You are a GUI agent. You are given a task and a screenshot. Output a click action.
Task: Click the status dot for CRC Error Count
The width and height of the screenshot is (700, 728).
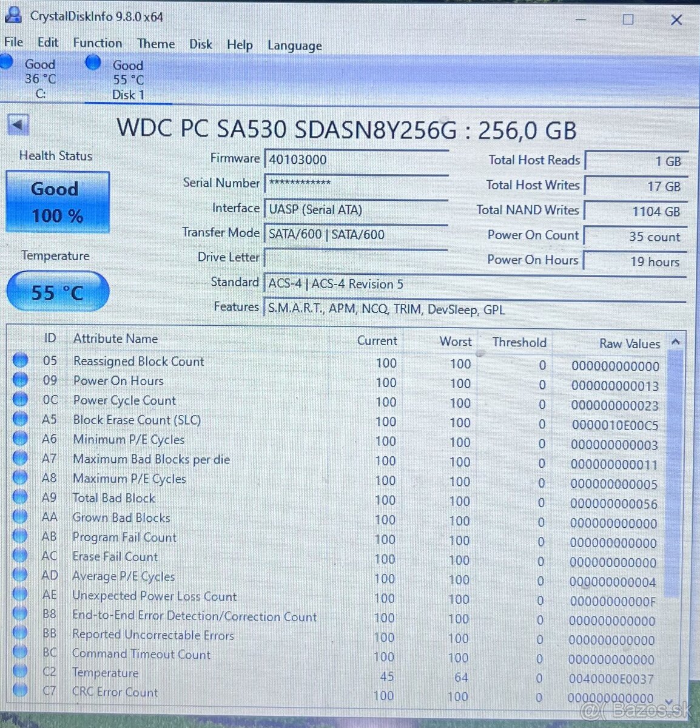coord(21,690)
